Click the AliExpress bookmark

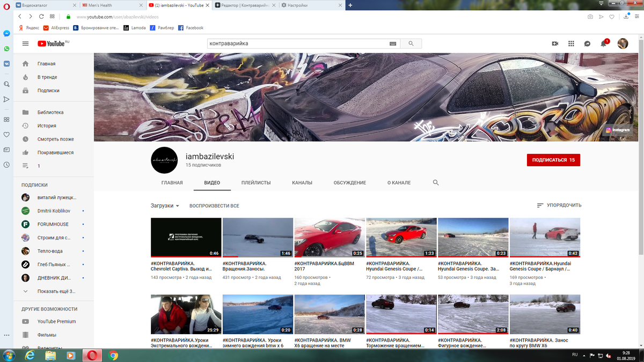tap(56, 28)
